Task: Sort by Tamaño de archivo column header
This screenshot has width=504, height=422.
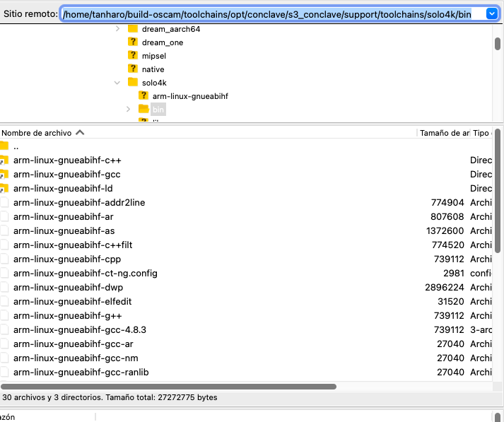Action: click(444, 133)
